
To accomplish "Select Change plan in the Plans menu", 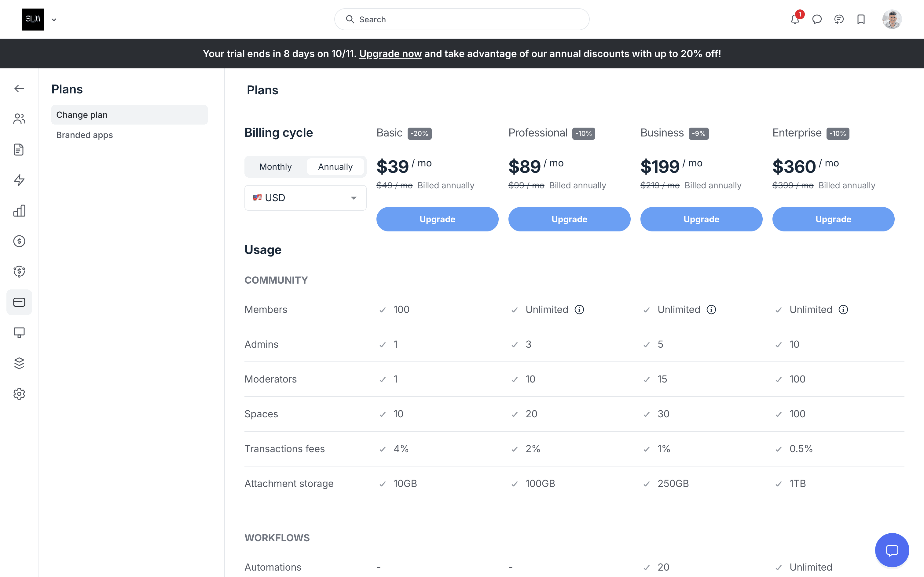I will [x=82, y=114].
